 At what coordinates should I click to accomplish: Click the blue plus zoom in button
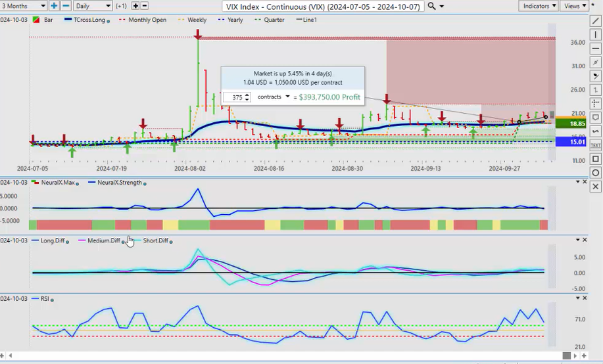[x=54, y=6]
